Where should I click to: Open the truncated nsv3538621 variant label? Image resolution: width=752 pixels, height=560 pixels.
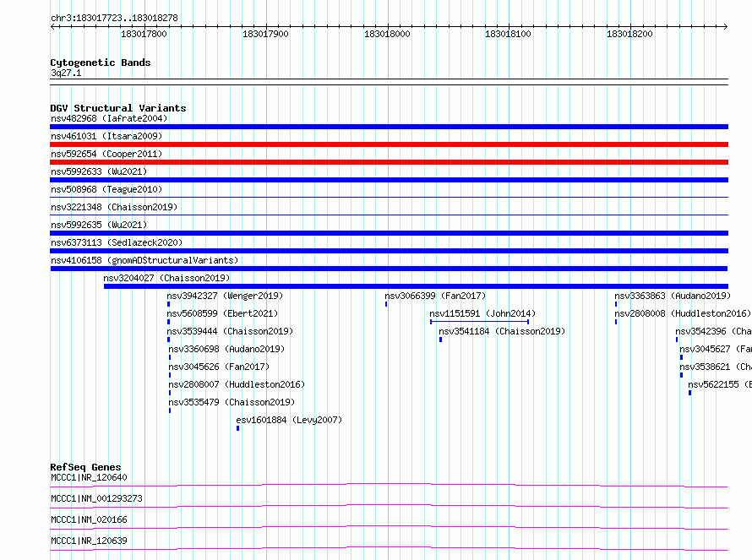point(716,367)
